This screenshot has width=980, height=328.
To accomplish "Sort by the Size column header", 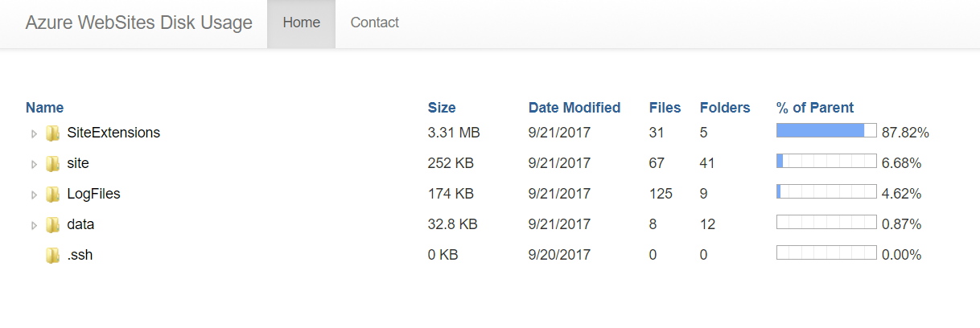I will pyautogui.click(x=442, y=108).
